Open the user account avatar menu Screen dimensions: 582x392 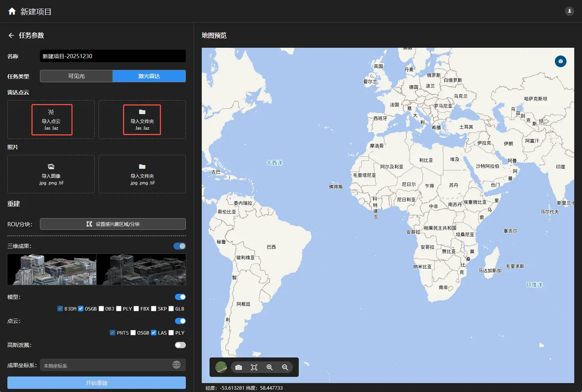pos(569,11)
